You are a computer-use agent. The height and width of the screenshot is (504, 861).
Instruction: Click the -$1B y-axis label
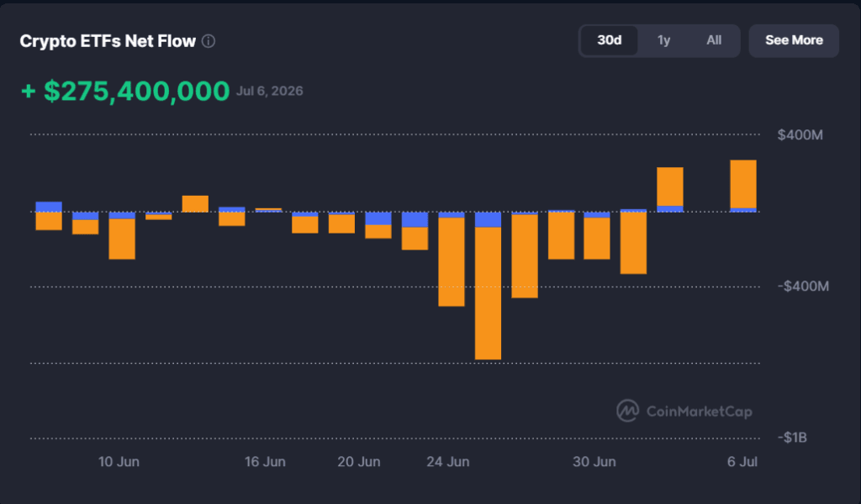(792, 438)
